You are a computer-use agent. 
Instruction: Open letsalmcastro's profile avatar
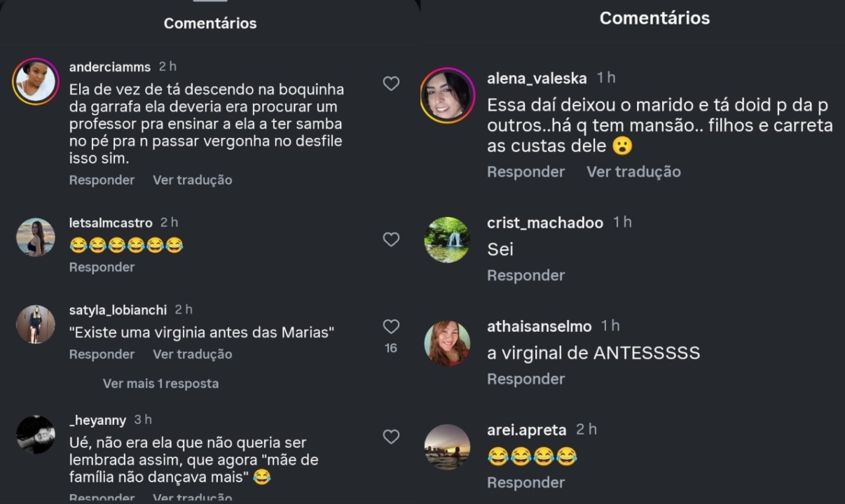tap(36, 237)
